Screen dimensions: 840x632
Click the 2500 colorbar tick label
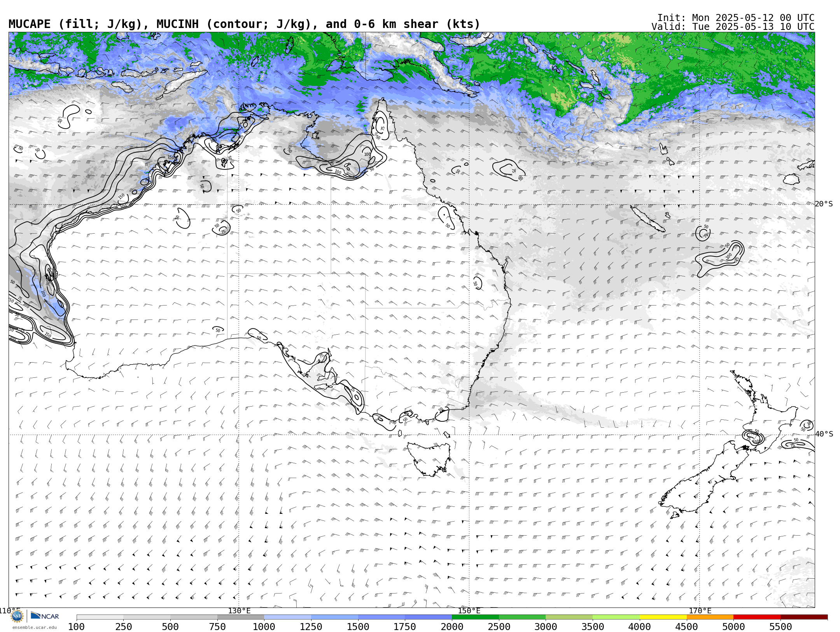[499, 627]
